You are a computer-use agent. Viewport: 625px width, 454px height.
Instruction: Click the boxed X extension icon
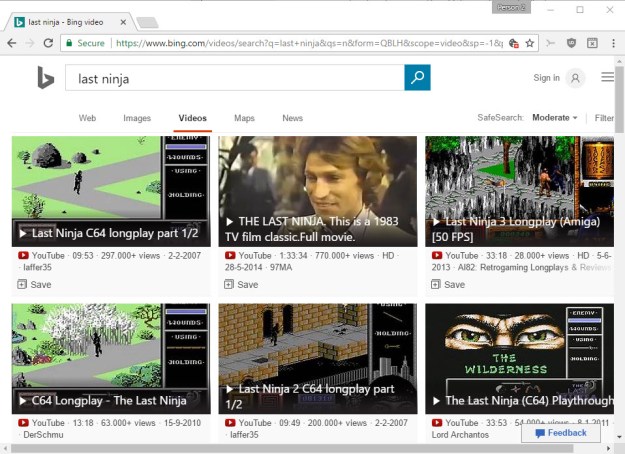coord(592,43)
